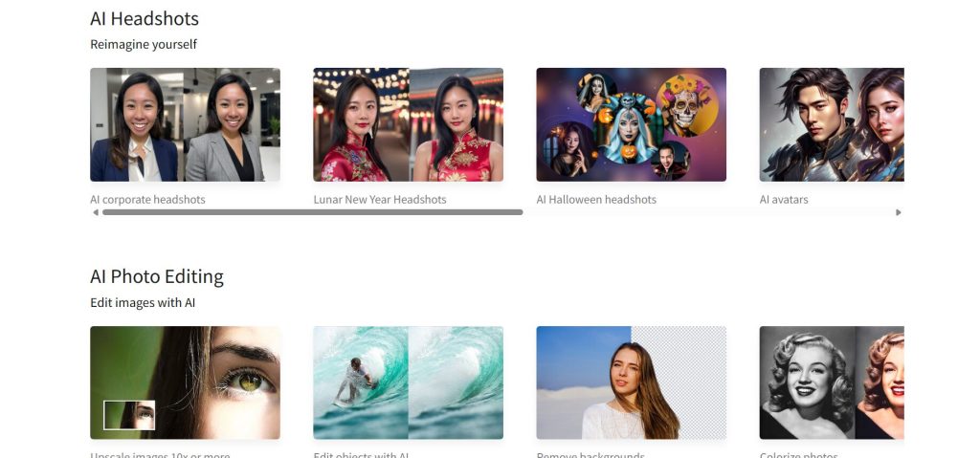Open the eye image upscaling thumbnail

pyautogui.click(x=185, y=382)
